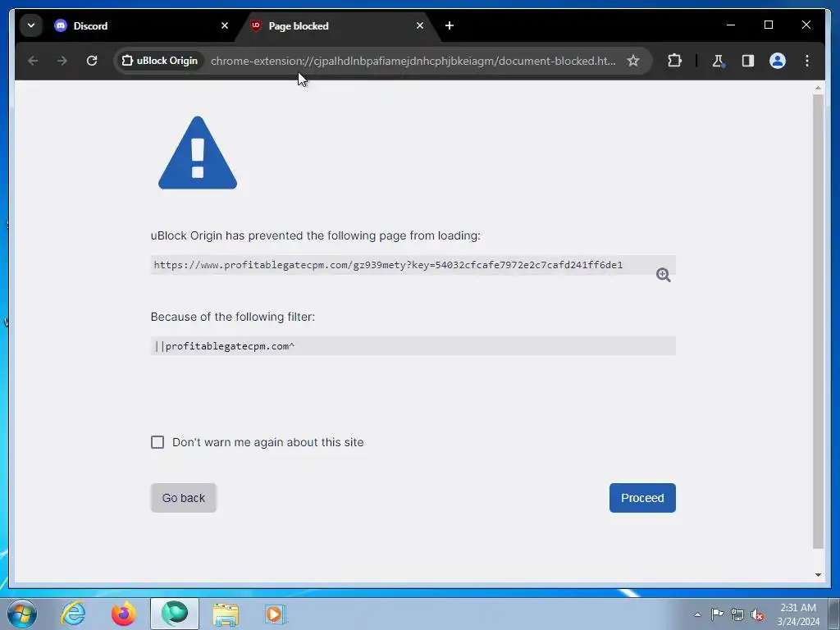
Task: Click the browser forward arrow
Action: [62, 61]
